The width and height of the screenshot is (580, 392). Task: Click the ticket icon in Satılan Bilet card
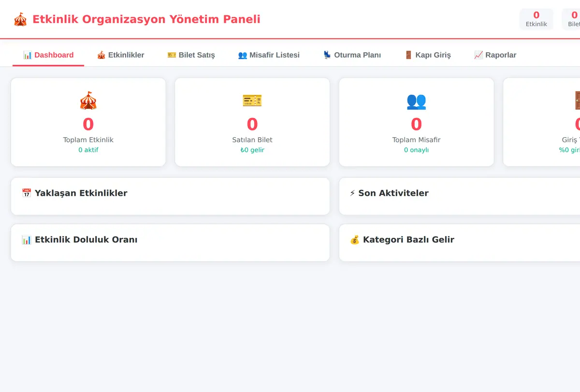[x=252, y=101]
